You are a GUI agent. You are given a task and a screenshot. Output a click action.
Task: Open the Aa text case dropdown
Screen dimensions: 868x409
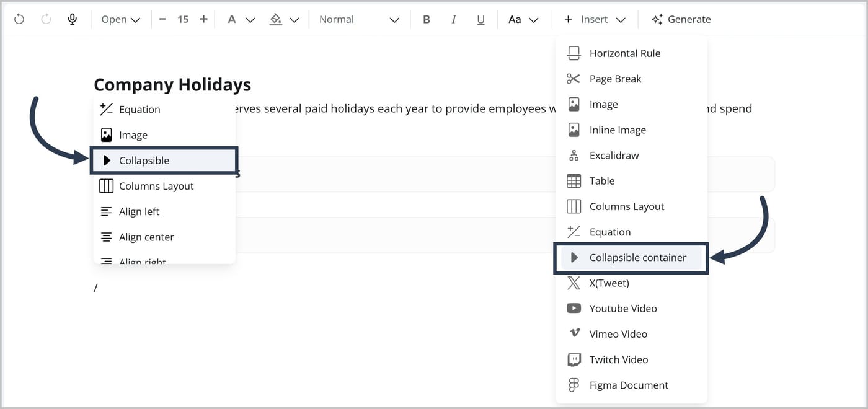[523, 19]
